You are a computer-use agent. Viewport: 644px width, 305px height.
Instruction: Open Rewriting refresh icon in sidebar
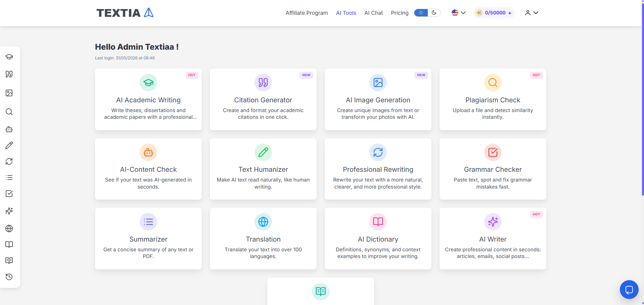pyautogui.click(x=9, y=161)
